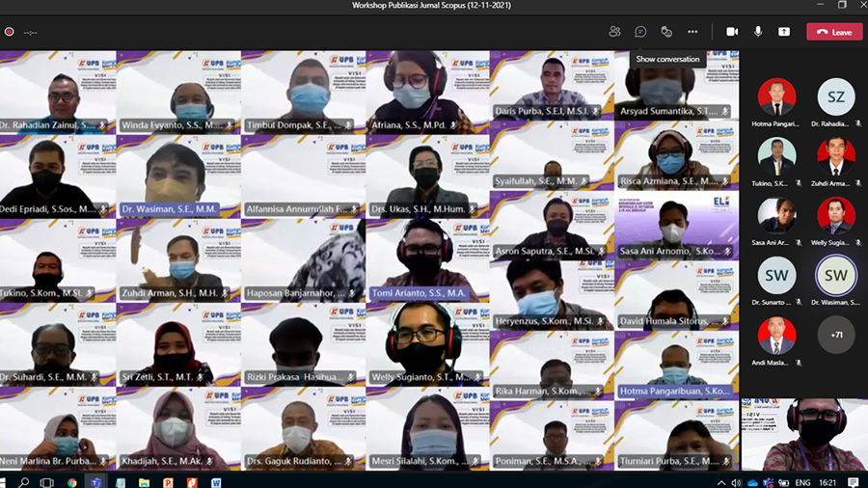The width and height of the screenshot is (868, 488).
Task: Click the share content tray icon
Action: click(784, 32)
